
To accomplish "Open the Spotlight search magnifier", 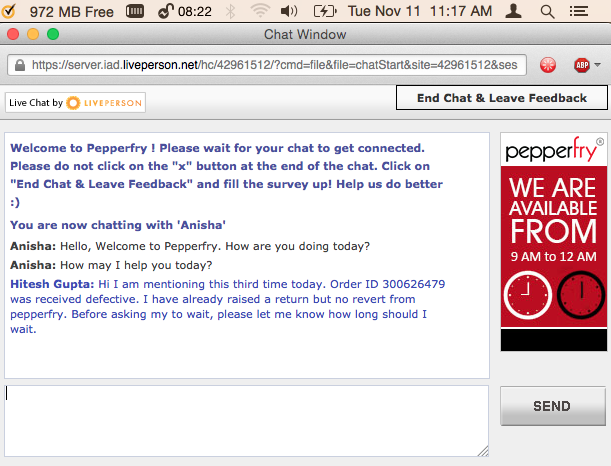I will point(547,11).
